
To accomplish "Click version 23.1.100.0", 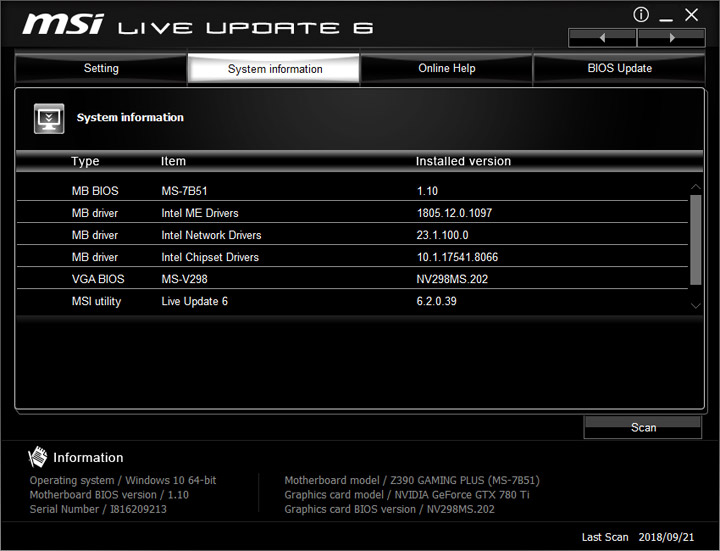I will coord(442,235).
